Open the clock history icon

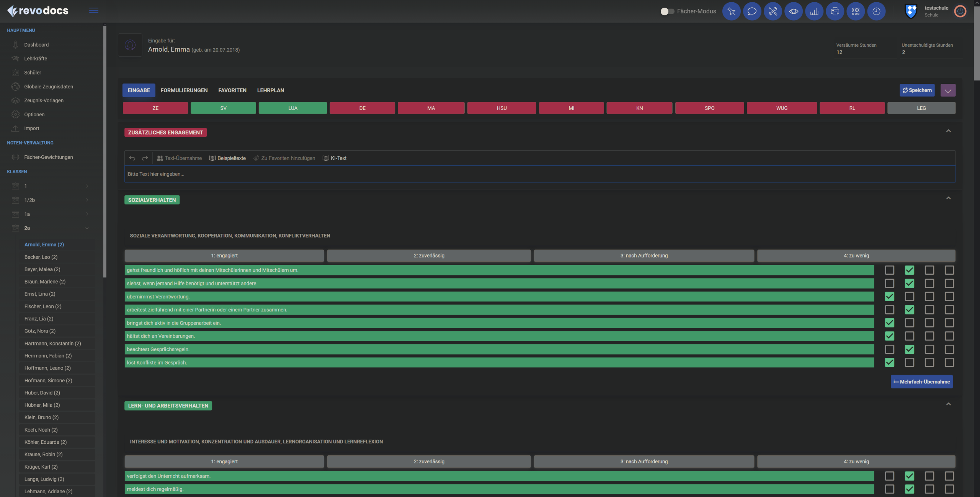[x=876, y=11]
